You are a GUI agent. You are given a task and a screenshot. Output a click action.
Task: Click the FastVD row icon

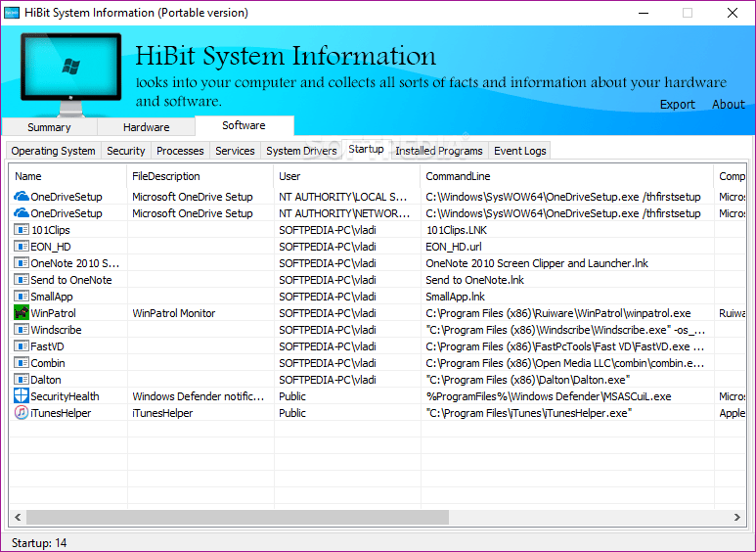pyautogui.click(x=22, y=345)
